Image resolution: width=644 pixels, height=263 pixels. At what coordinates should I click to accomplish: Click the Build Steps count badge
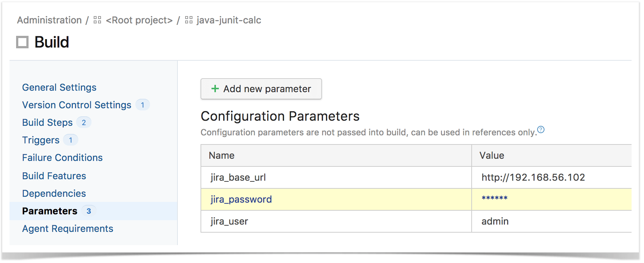[84, 123]
